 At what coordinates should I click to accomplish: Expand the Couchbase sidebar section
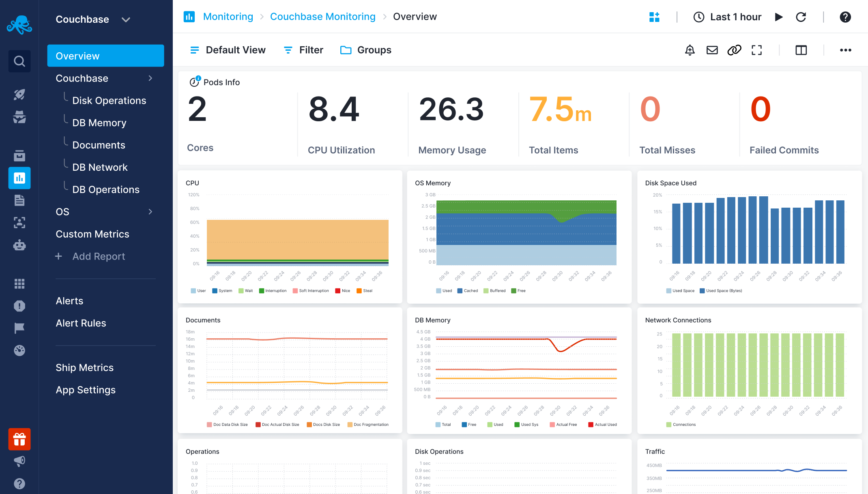pyautogui.click(x=151, y=78)
